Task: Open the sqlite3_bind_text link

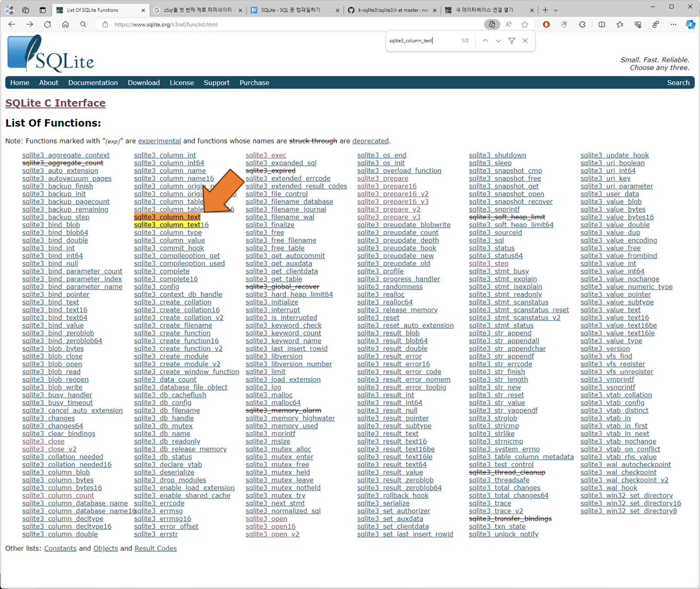Action: [x=51, y=303]
